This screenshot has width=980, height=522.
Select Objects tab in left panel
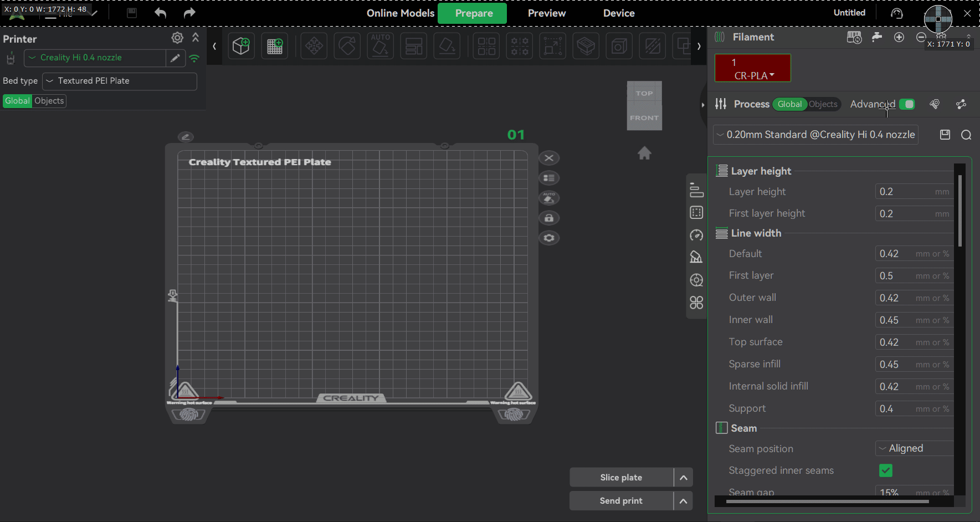[x=49, y=101]
